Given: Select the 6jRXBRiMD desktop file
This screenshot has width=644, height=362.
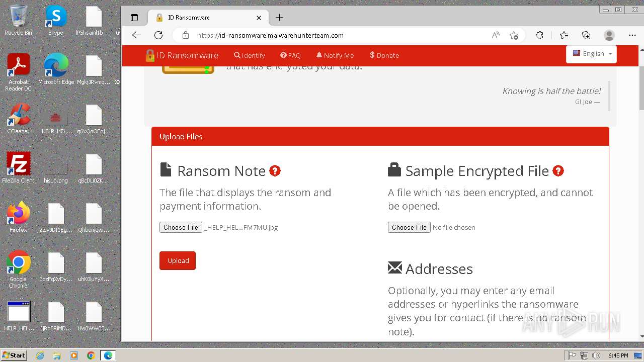Looking at the screenshot, I should click(x=56, y=316).
